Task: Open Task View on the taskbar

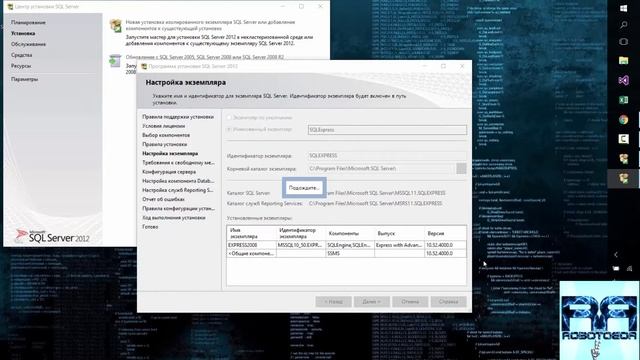Action: point(623,42)
